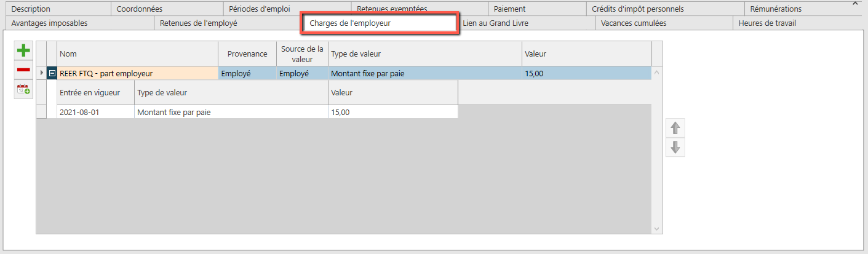This screenshot has width=868, height=254.
Task: Click Entrée en vigueur sub-header
Action: click(95, 92)
